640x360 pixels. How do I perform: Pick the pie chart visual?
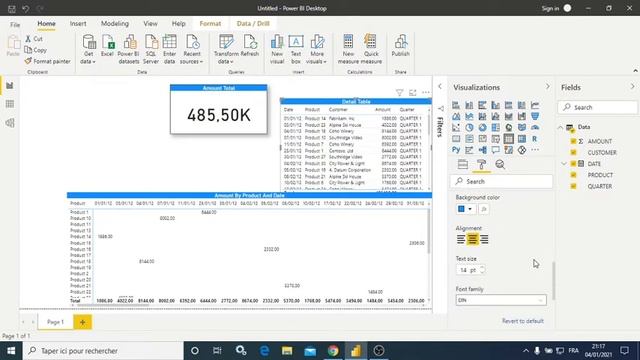(469, 128)
